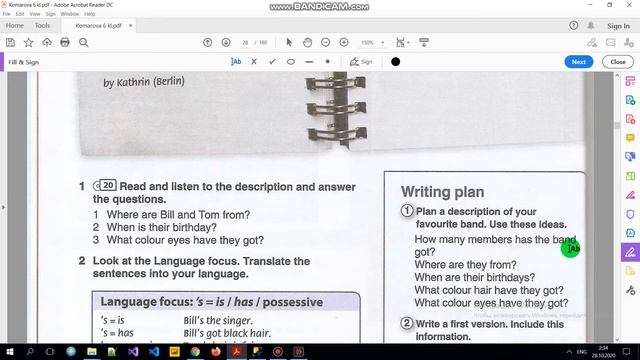Share with others using the person icon
The image size is (640, 360).
(x=629, y=42)
